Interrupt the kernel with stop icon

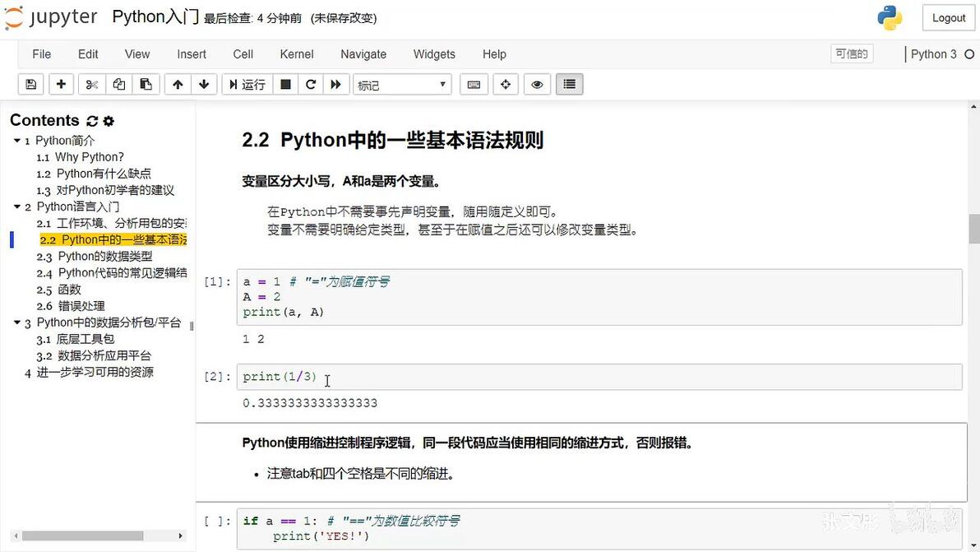(285, 85)
